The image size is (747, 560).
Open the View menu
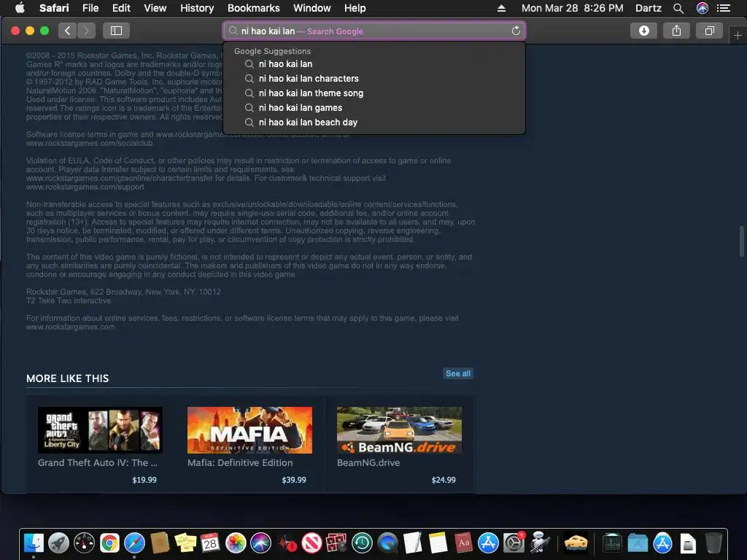pos(155,8)
